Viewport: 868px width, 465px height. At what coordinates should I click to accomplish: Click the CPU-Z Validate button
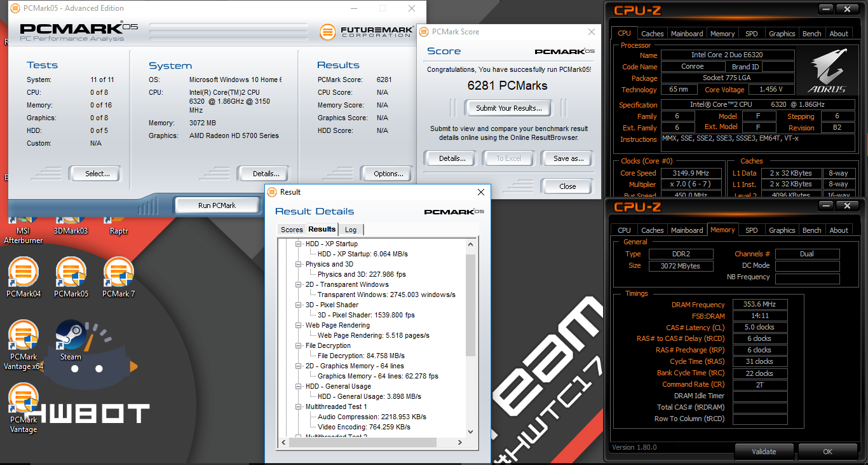pyautogui.click(x=764, y=452)
